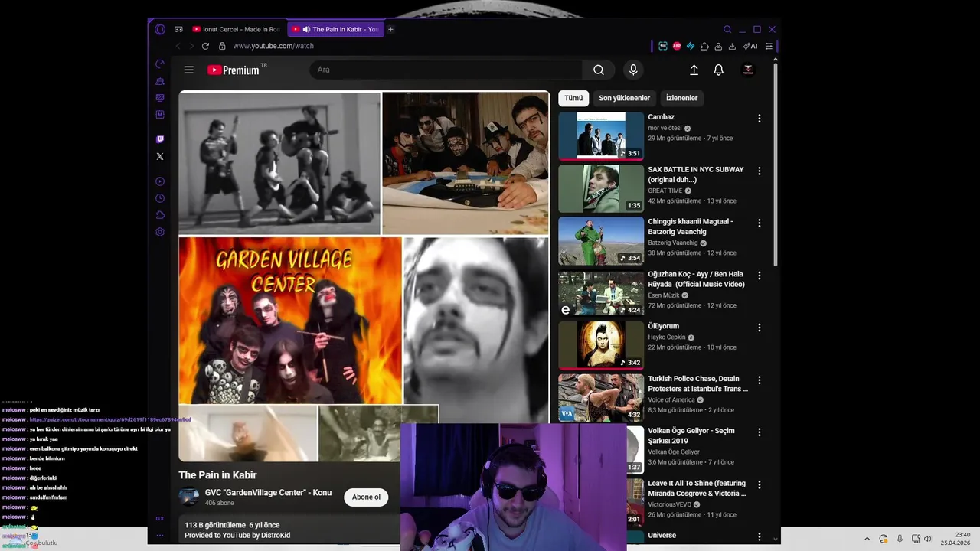Select 'The Pain in Kabir' browser tab

point(336,29)
